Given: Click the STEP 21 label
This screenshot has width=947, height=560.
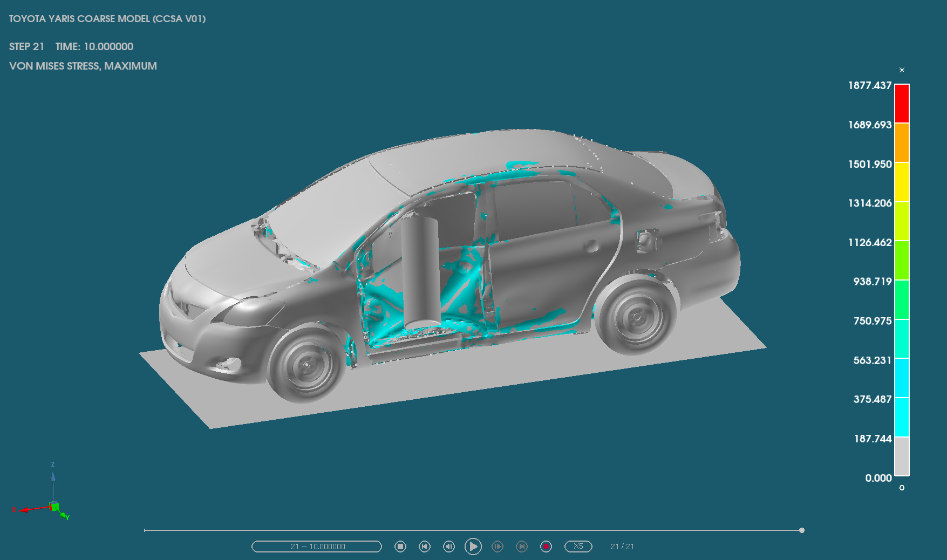Looking at the screenshot, I should [x=26, y=46].
